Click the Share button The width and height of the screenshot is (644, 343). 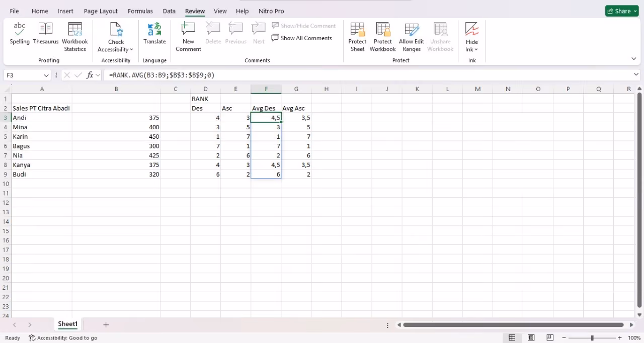(622, 11)
